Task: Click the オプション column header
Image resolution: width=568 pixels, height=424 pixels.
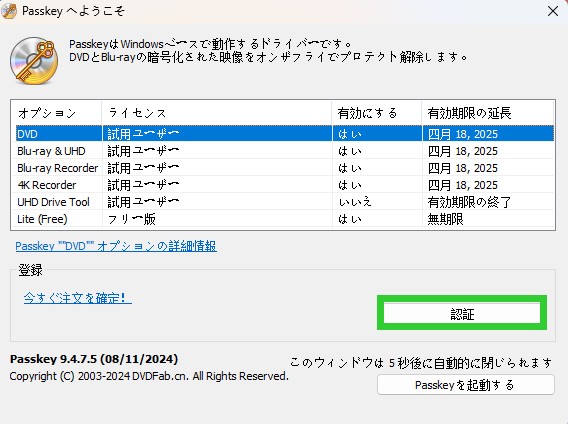Action: [57, 113]
